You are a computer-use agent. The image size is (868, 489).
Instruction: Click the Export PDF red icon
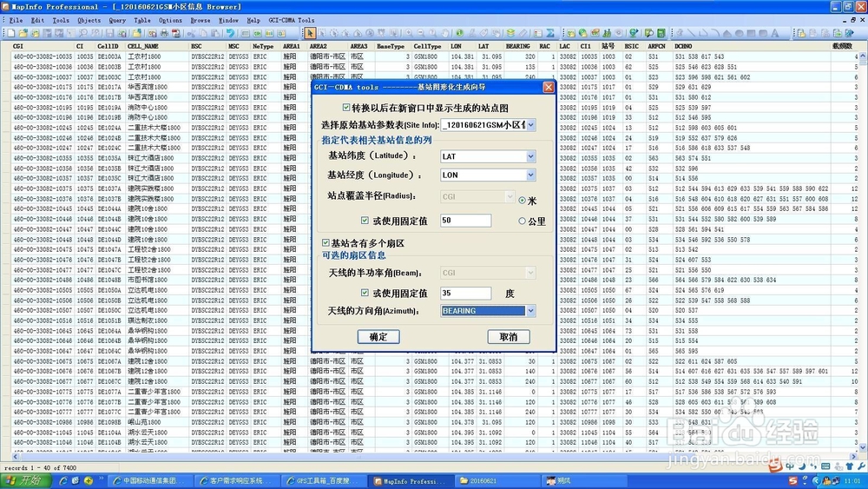pyautogui.click(x=176, y=33)
